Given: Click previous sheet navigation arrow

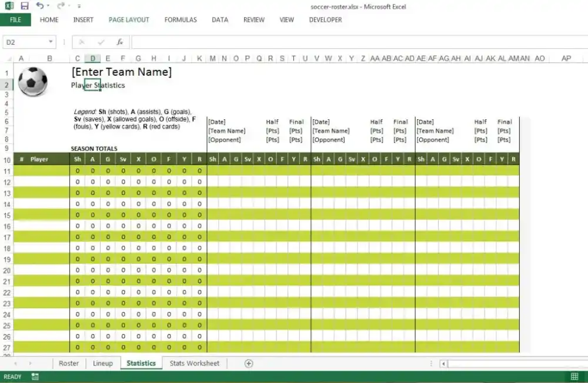Looking at the screenshot, I should [x=15, y=363].
